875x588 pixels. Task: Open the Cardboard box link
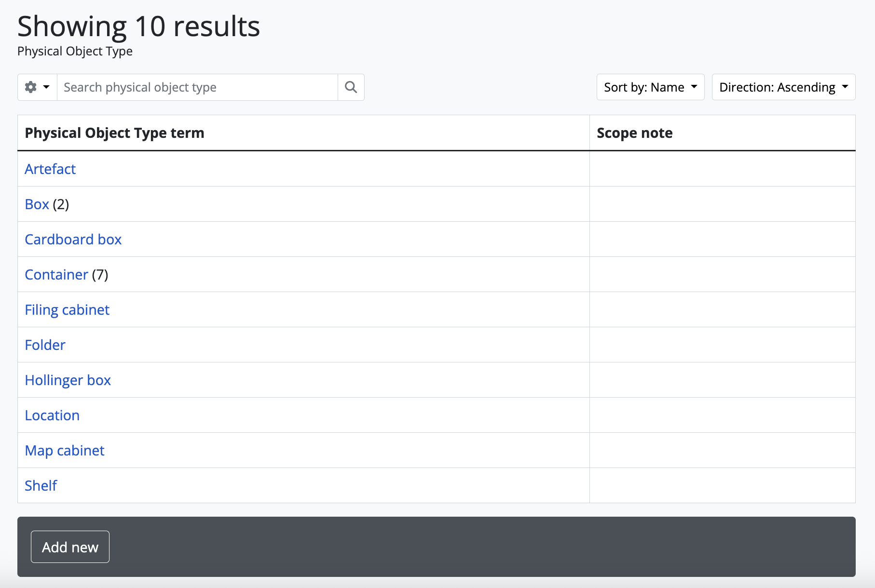click(x=73, y=240)
